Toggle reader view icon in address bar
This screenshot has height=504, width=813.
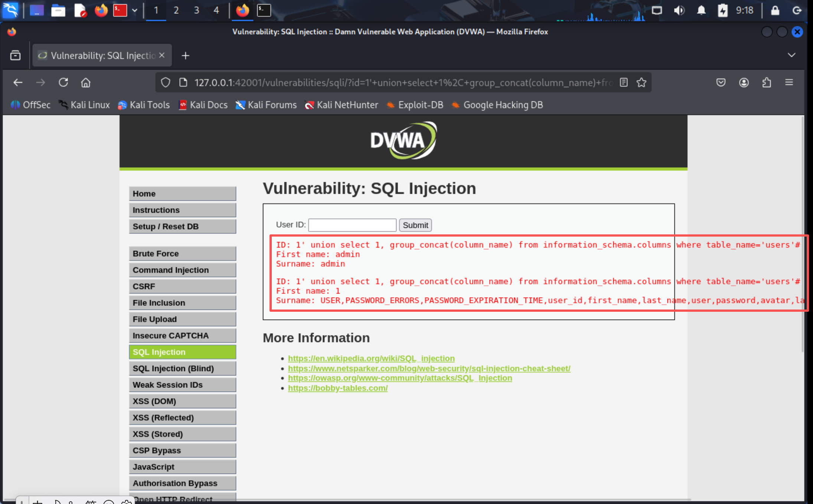click(x=624, y=82)
